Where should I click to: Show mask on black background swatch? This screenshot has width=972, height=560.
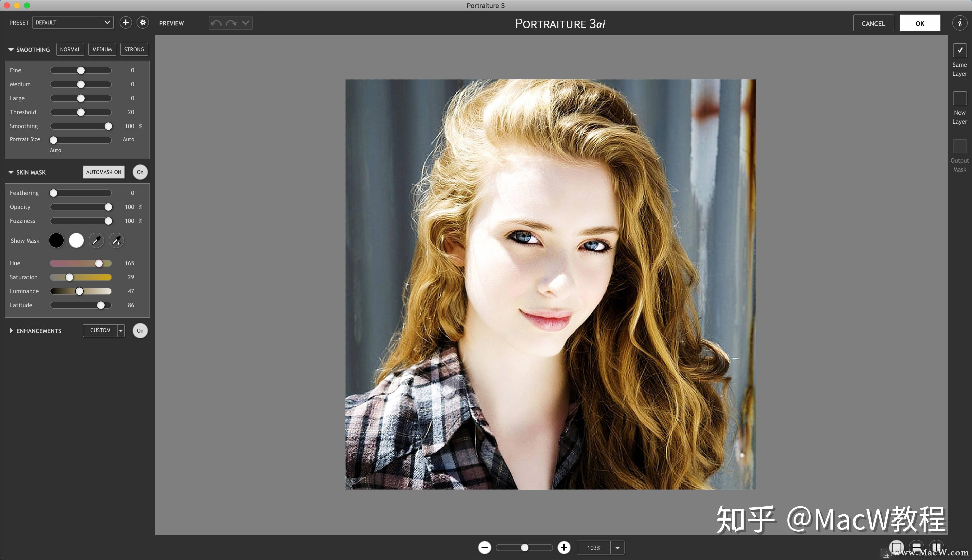(56, 241)
